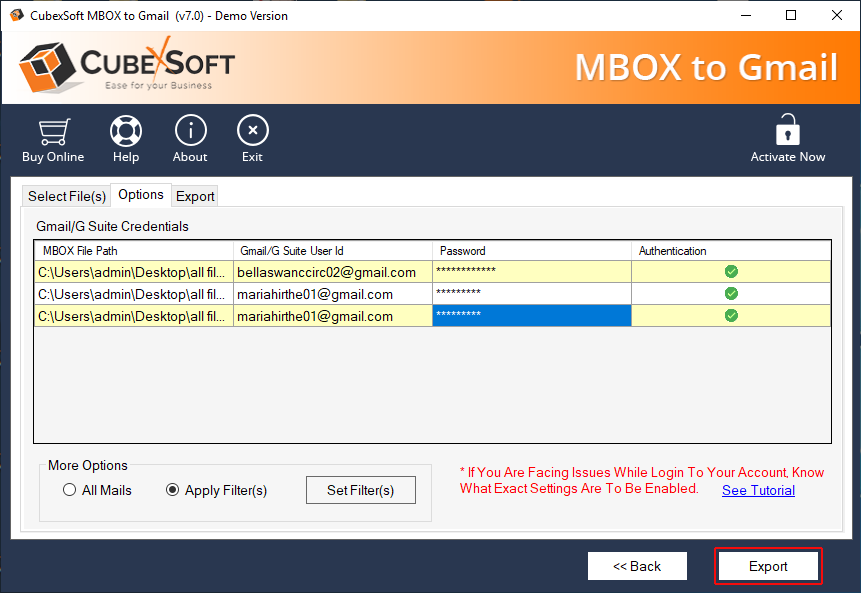Open the See Tutorial link
Screen dimensions: 861x593
[758, 490]
